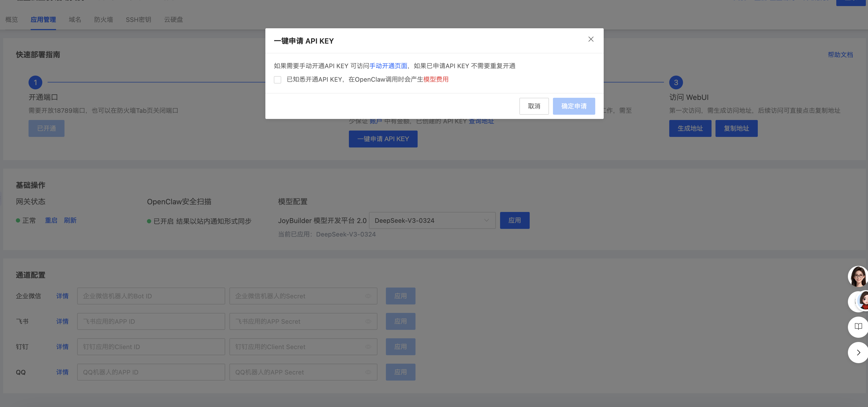Image resolution: width=868 pixels, height=407 pixels.
Task: Click the 一键申请 API KEY button
Action: click(x=383, y=139)
